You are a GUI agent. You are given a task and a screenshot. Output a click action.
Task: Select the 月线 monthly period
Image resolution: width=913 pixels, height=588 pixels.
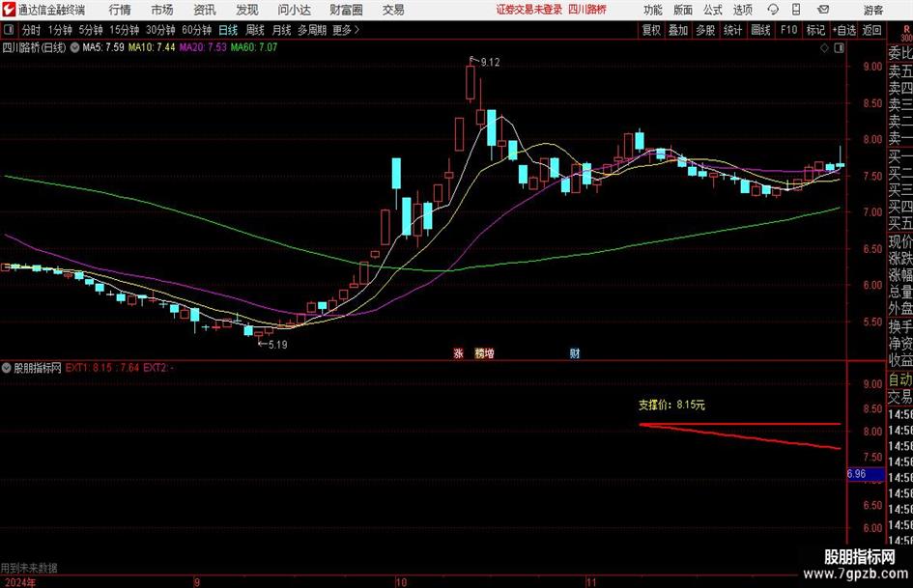pyautogui.click(x=281, y=30)
